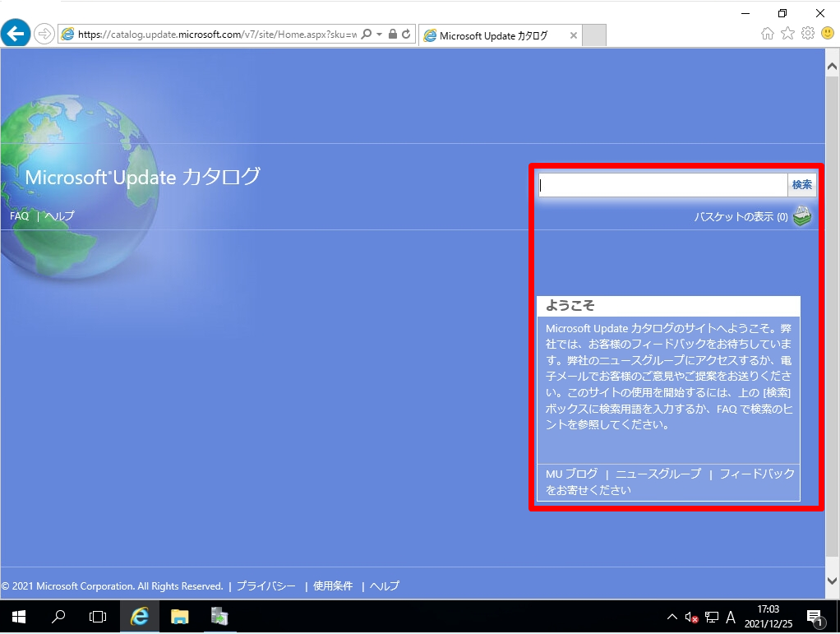Viewport: 840px width, 634px height.
Task: Click the Microsoft Update カタログ page title
Action: click(x=142, y=177)
